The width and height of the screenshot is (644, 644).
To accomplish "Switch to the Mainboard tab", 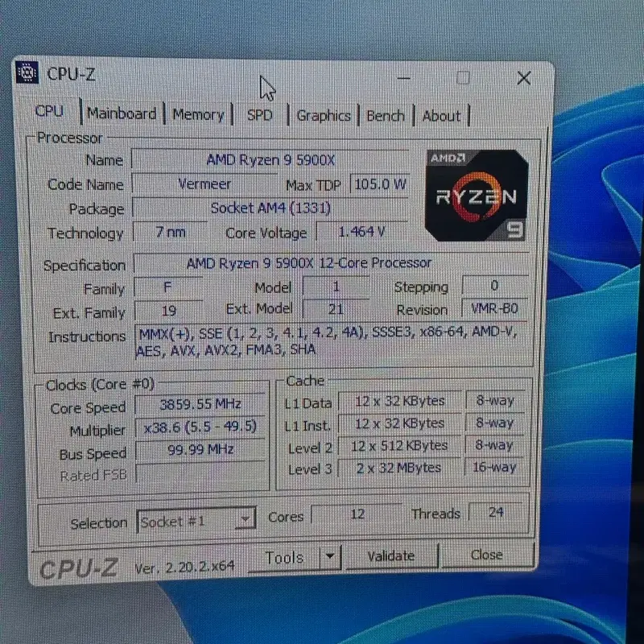I will [122, 113].
